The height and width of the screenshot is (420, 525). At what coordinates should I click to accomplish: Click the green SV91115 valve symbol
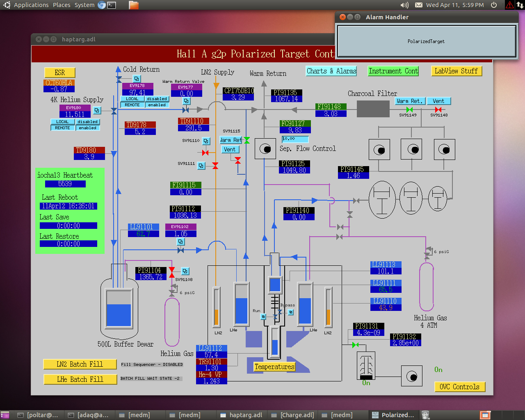click(x=247, y=140)
